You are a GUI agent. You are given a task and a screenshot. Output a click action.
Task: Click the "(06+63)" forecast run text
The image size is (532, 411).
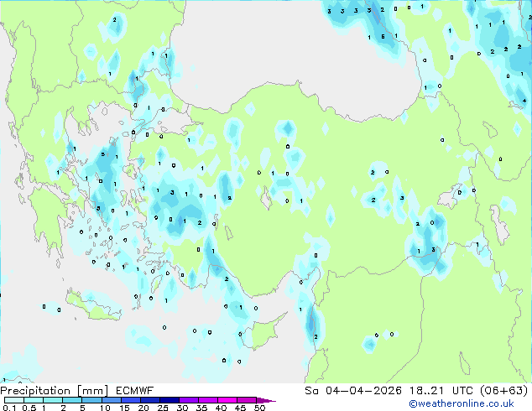pos(504,391)
